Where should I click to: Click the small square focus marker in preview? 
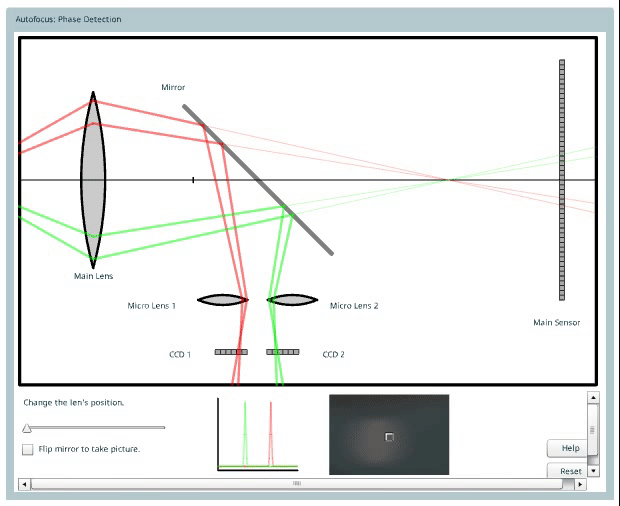point(389,437)
